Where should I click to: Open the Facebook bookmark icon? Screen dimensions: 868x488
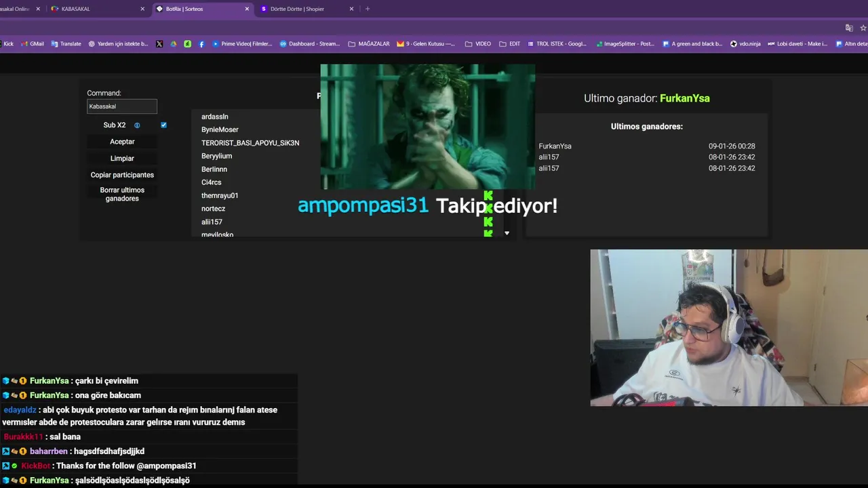tap(201, 44)
